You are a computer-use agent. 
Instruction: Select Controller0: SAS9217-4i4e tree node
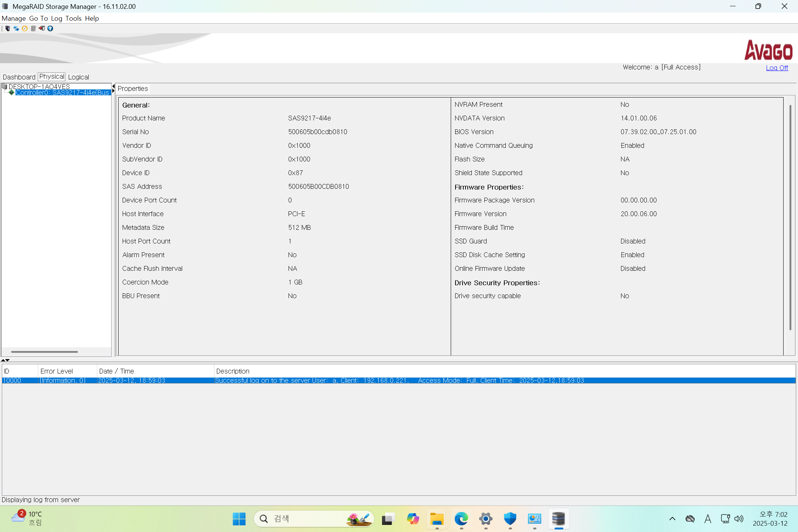tap(62, 92)
